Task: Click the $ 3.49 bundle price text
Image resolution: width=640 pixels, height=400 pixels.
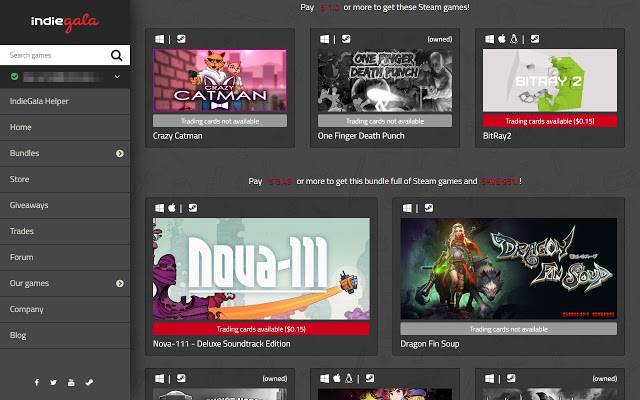Action: (280, 181)
